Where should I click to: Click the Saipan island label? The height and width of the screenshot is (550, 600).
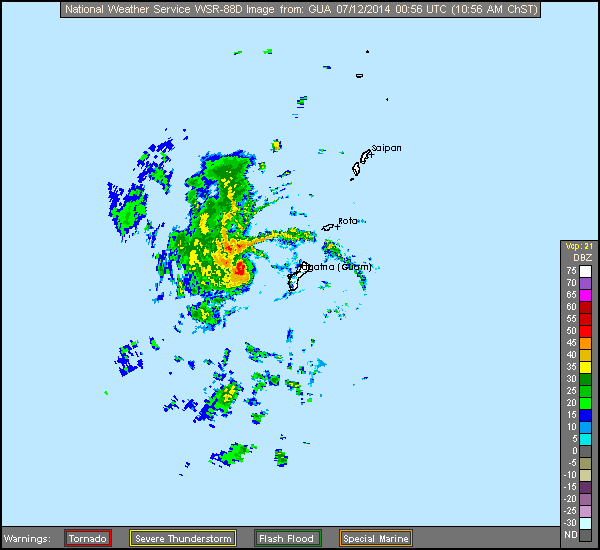point(386,148)
